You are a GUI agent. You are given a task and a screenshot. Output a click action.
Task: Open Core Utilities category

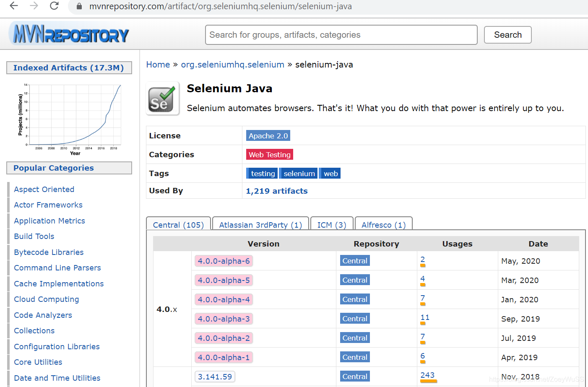click(x=38, y=362)
